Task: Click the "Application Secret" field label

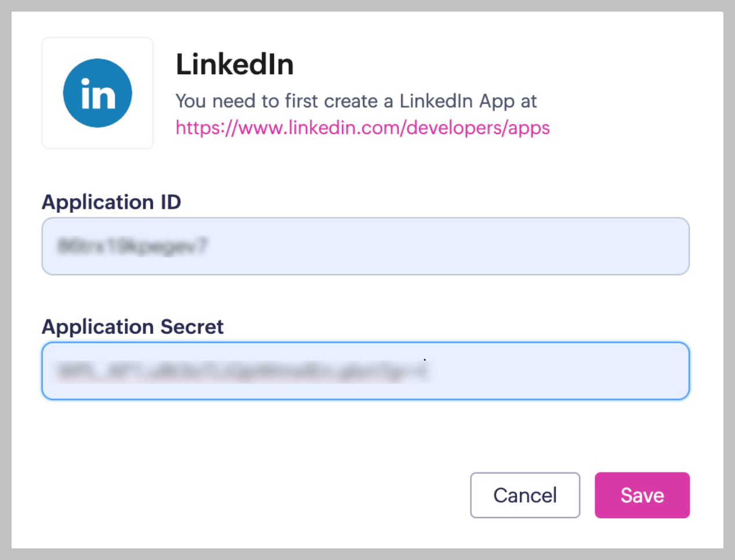Action: pos(132,327)
